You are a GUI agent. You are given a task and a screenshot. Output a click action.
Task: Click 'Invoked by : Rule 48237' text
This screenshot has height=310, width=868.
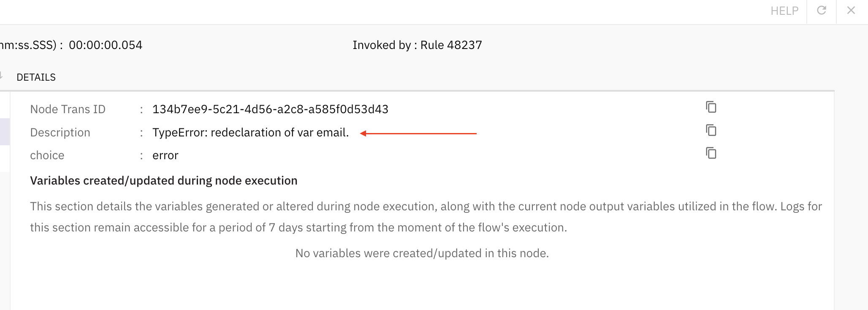417,45
